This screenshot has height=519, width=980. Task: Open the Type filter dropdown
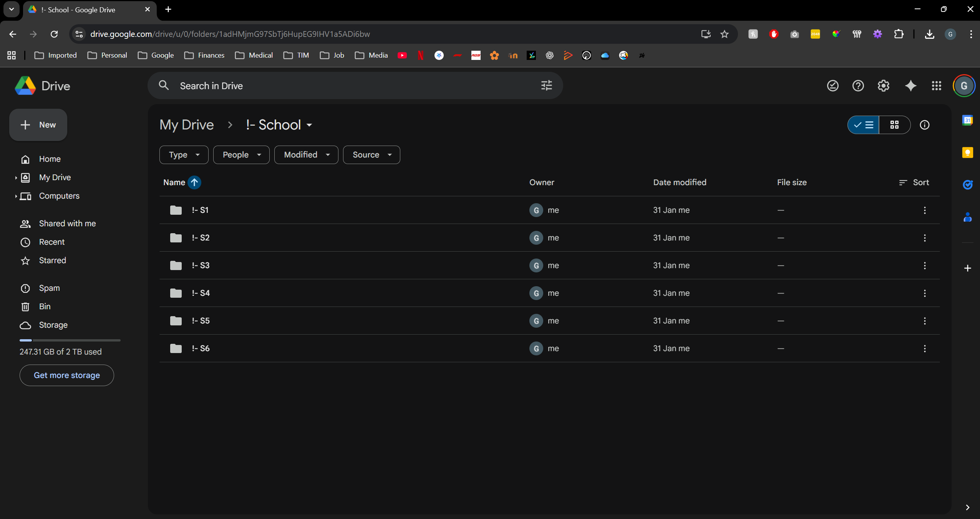pos(184,155)
